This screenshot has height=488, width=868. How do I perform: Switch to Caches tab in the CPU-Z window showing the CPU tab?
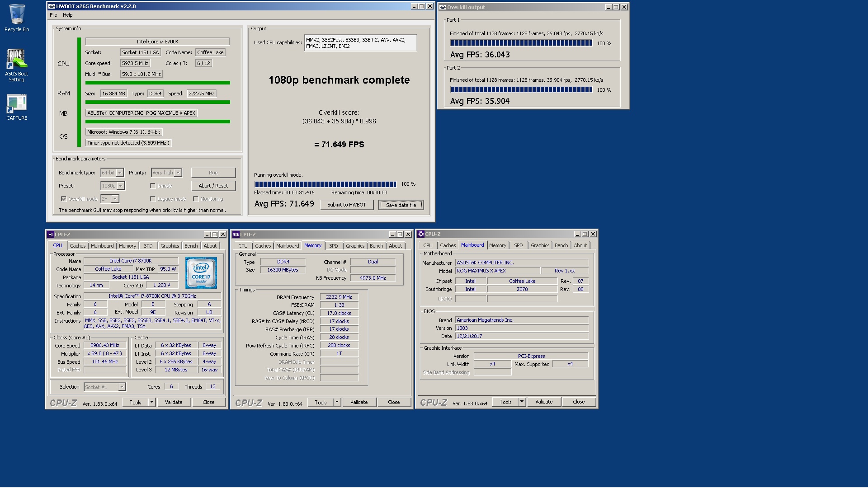tap(78, 246)
